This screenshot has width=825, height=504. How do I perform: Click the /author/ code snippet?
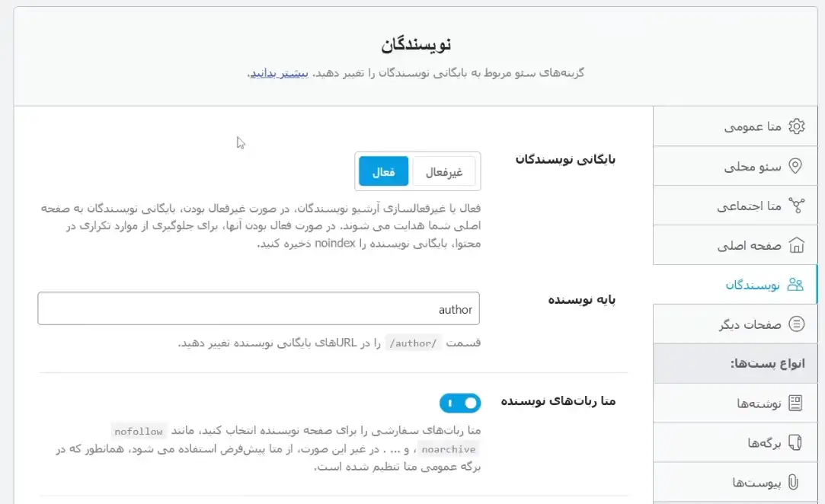(x=413, y=343)
